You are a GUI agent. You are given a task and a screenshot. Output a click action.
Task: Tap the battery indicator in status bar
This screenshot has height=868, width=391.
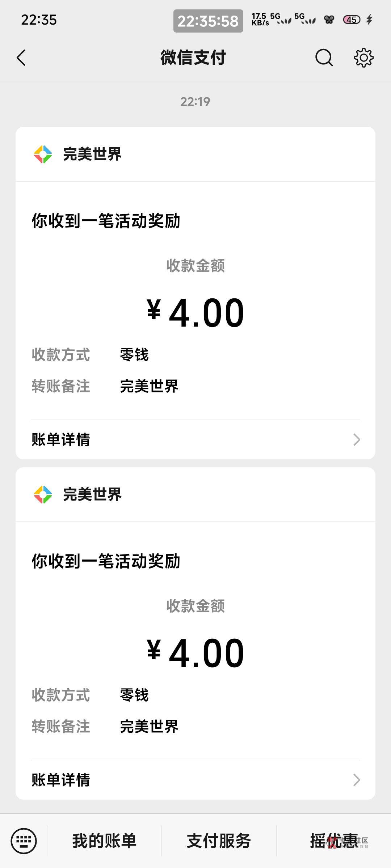tap(352, 20)
